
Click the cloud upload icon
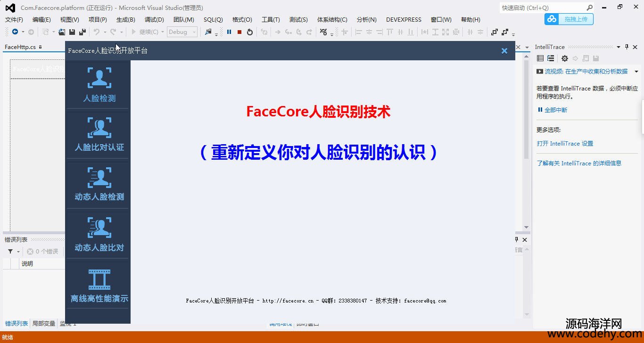tap(552, 19)
